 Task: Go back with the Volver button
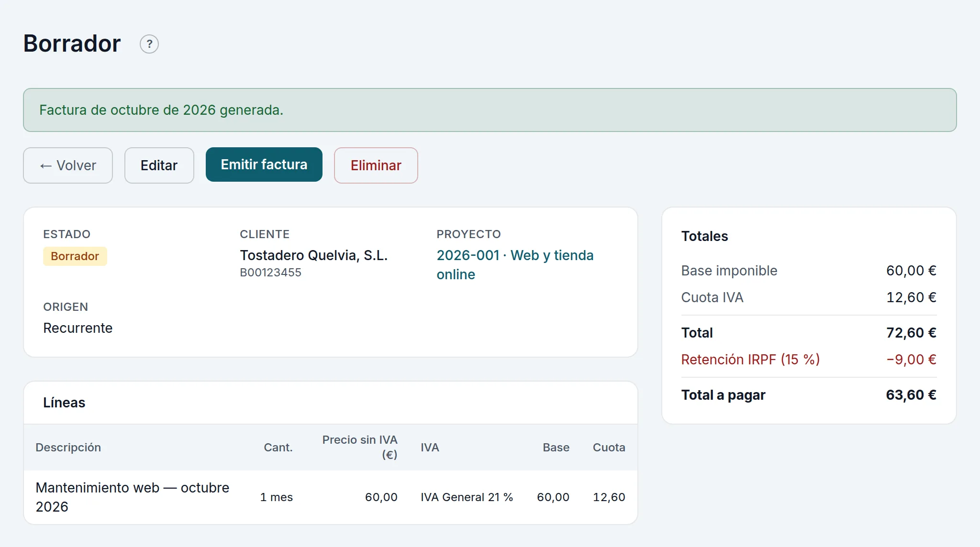pos(68,165)
